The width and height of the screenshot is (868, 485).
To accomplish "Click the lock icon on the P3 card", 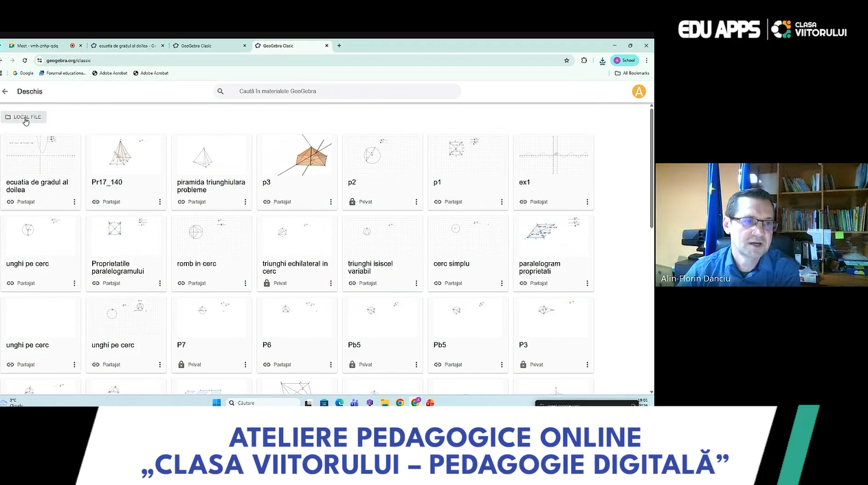I will [x=523, y=365].
